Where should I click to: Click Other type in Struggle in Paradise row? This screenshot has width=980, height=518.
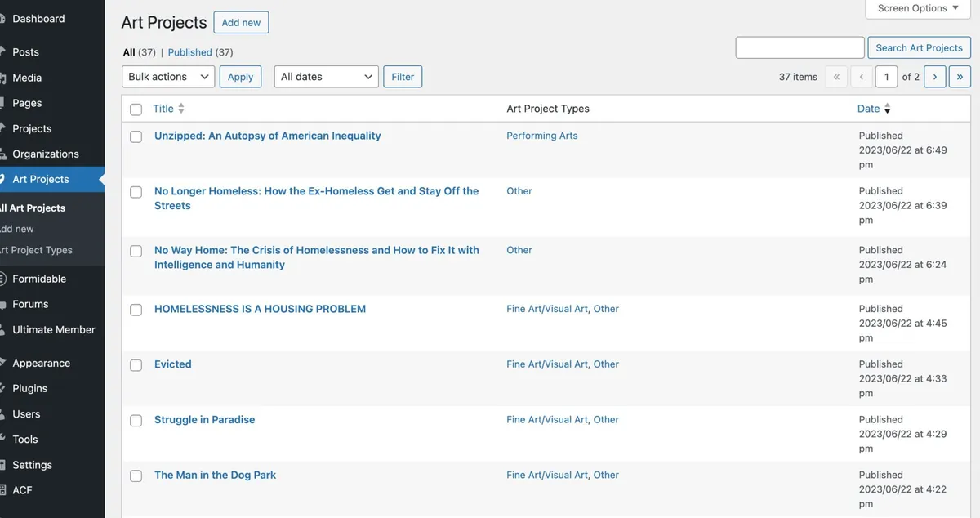(x=606, y=420)
